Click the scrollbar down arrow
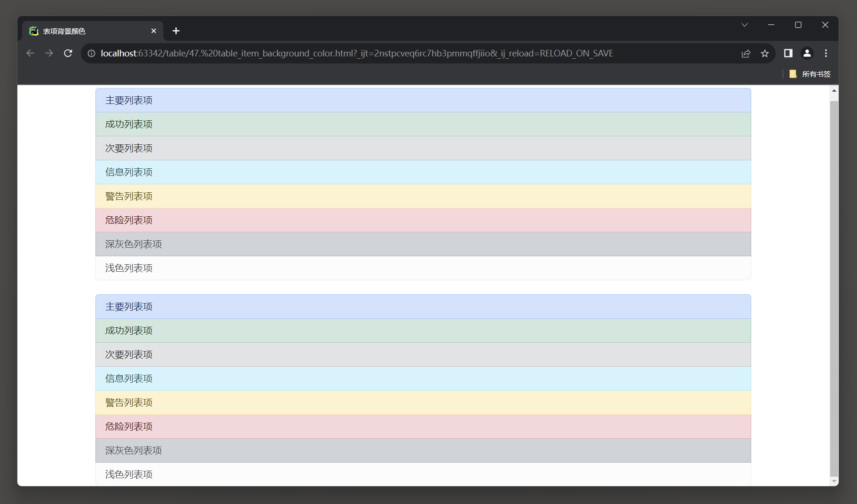This screenshot has width=857, height=504. coord(834,481)
